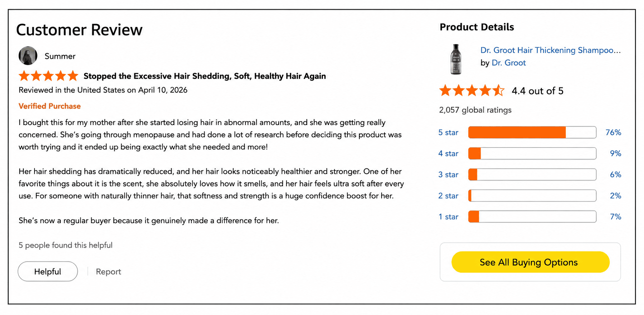Filter reviews by 4 star

tap(448, 154)
